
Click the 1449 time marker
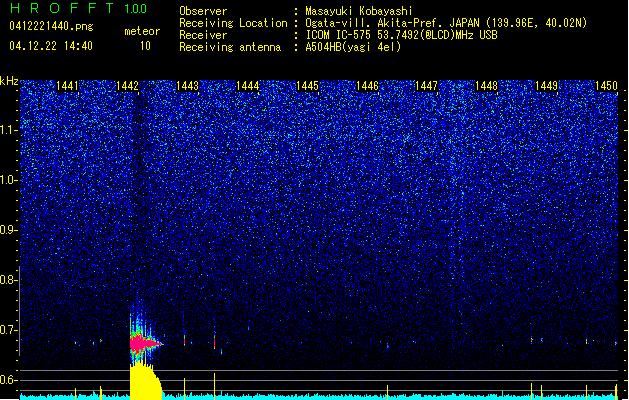pyautogui.click(x=546, y=86)
